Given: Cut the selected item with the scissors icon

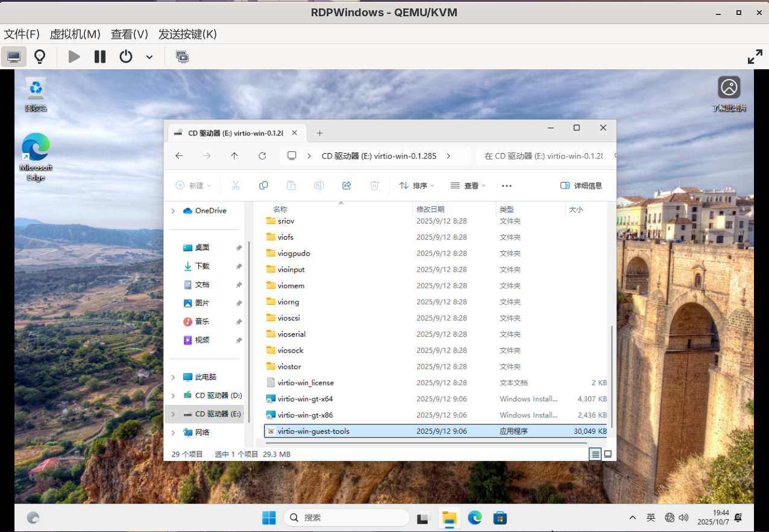Looking at the screenshot, I should tap(236, 185).
